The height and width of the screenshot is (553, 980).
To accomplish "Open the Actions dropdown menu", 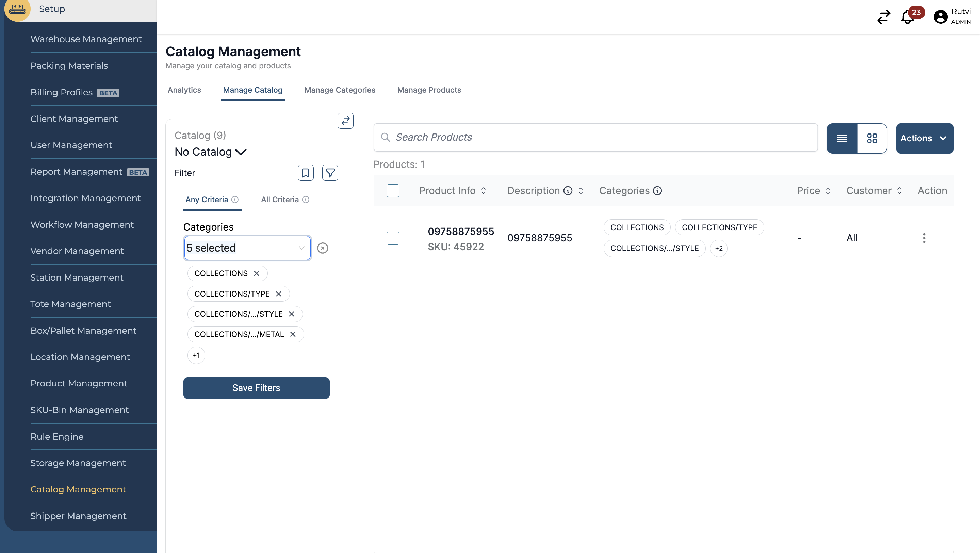I will [924, 138].
